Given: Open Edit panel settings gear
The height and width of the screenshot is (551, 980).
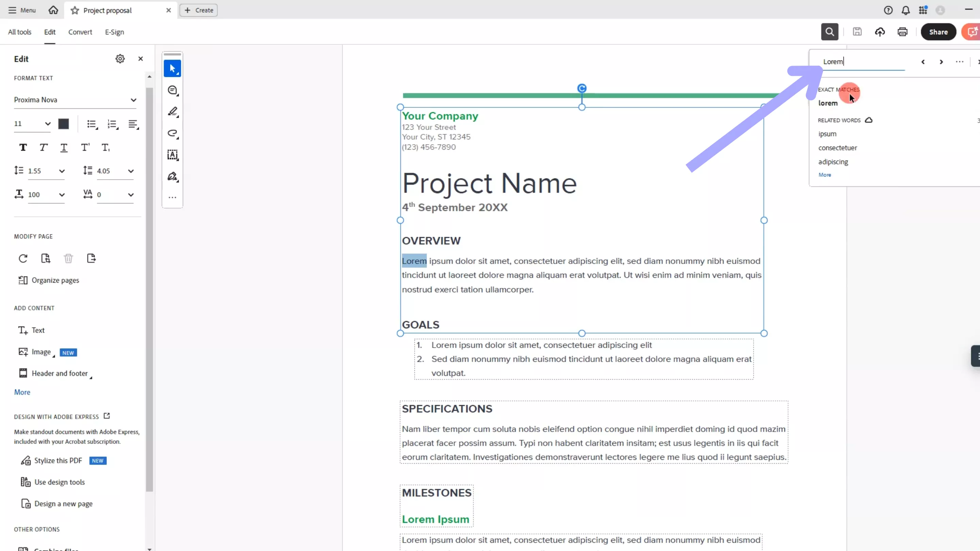Looking at the screenshot, I should pyautogui.click(x=120, y=59).
